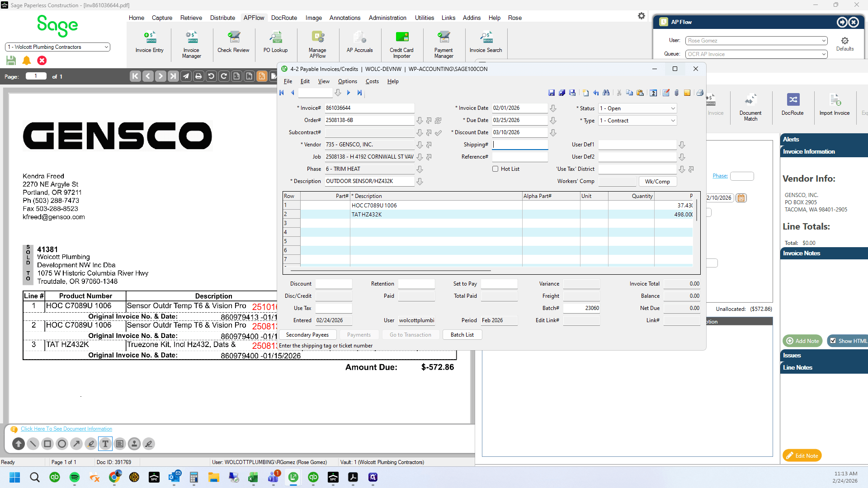868x488 pixels.
Task: Click the red cancel icon
Action: click(42, 60)
